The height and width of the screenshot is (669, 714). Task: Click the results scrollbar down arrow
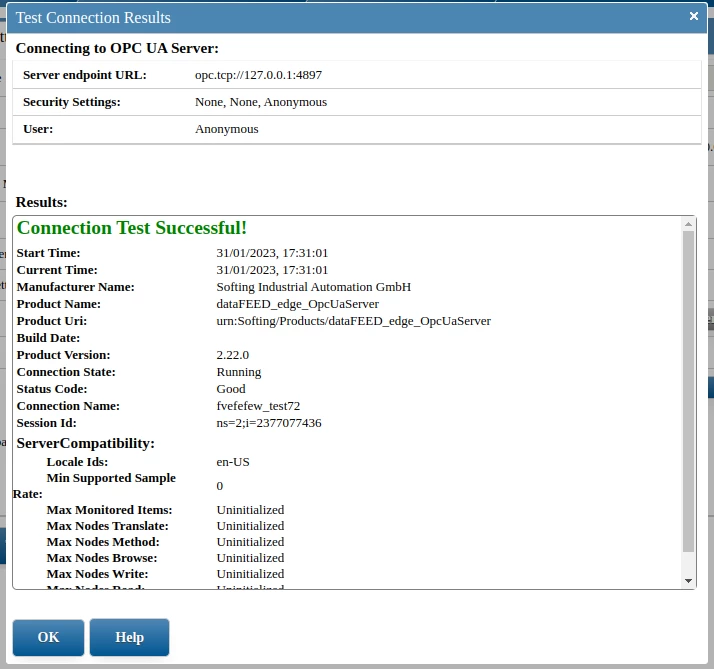click(x=688, y=580)
